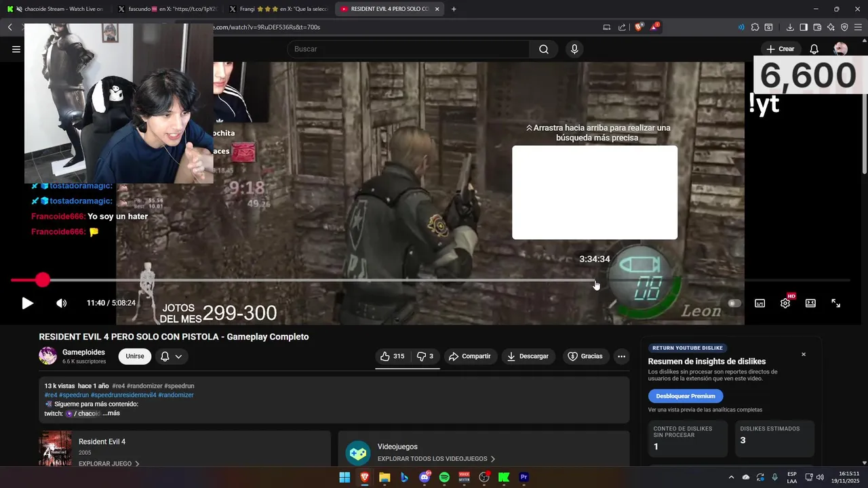
Task: Click the #speedrunresidentevil4 hashtag
Action: point(123,394)
